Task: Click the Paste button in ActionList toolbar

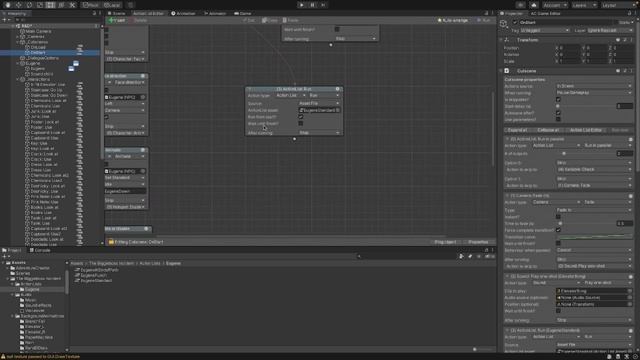Action: (291, 20)
